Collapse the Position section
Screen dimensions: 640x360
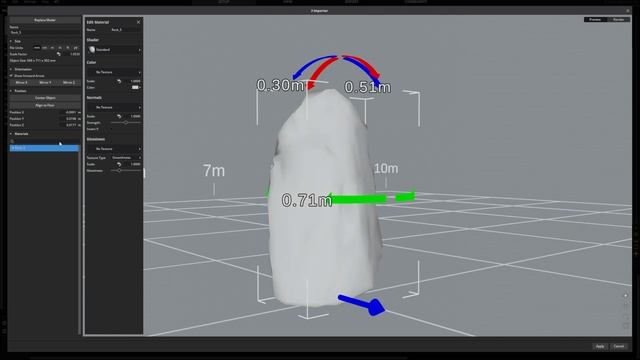point(11,91)
